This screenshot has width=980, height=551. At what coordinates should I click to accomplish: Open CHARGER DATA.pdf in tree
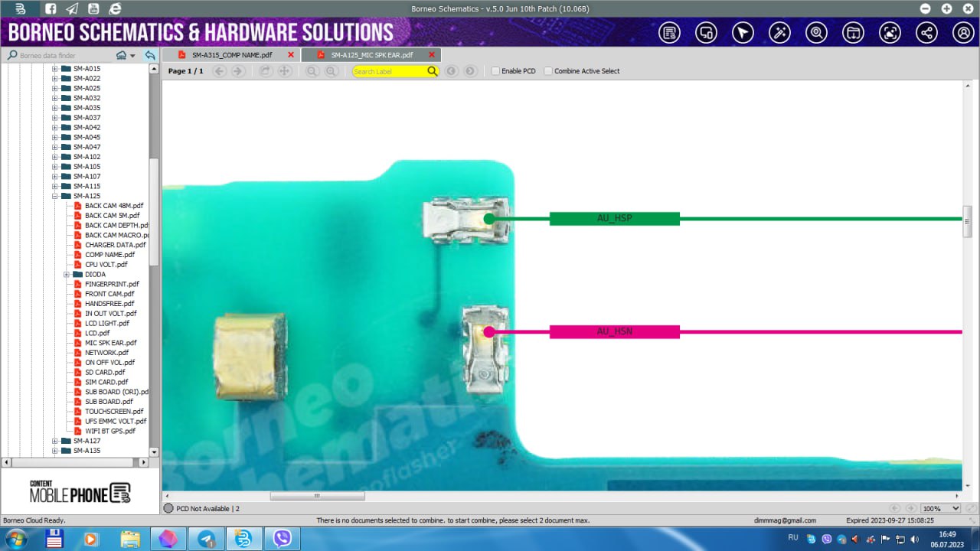(115, 245)
